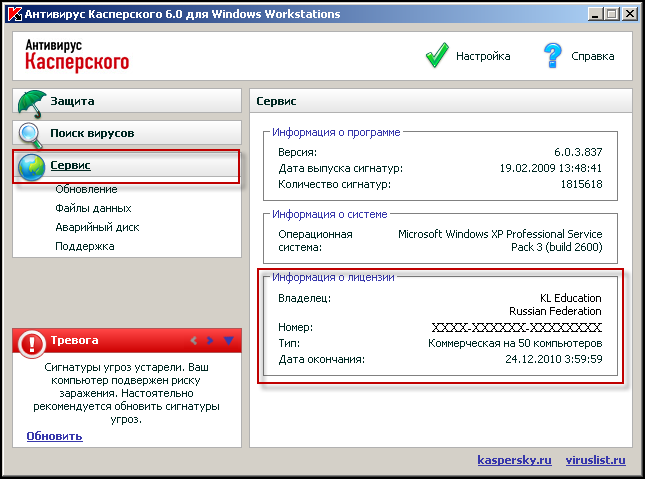Image resolution: width=645 pixels, height=479 pixels.
Task: Select Файлы данных under Сервис
Action: pyautogui.click(x=93, y=208)
